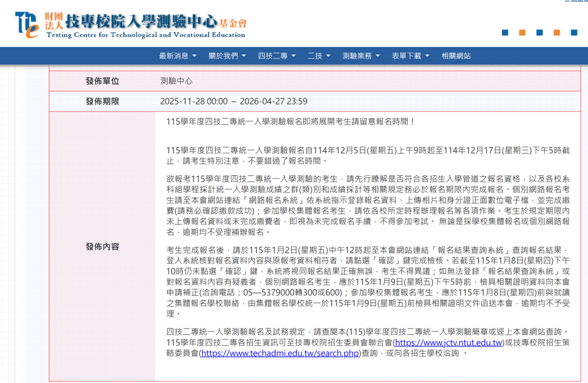Open the techadmi.edu.tw search.php link
Image resolution: width=588 pixels, height=383 pixels.
tap(280, 353)
